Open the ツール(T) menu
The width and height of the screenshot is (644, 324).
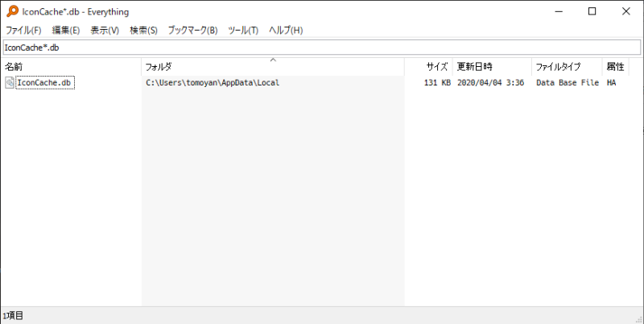click(x=243, y=30)
